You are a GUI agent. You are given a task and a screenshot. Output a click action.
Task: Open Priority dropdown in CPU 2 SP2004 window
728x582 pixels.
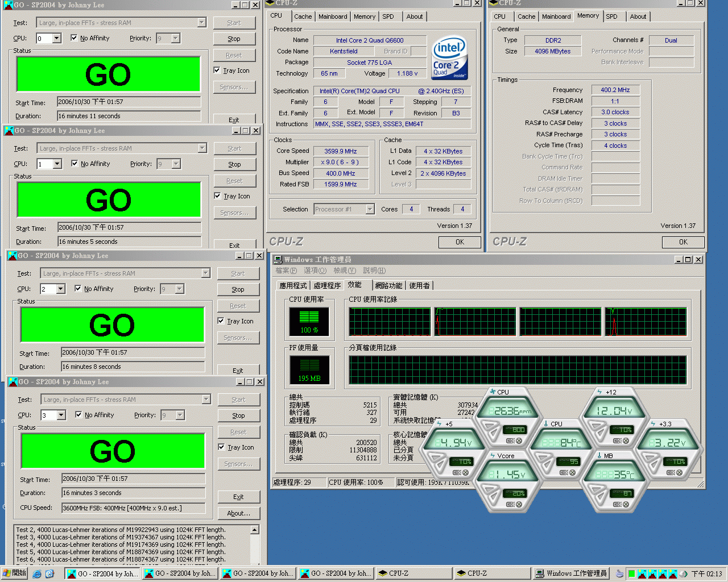click(x=179, y=289)
